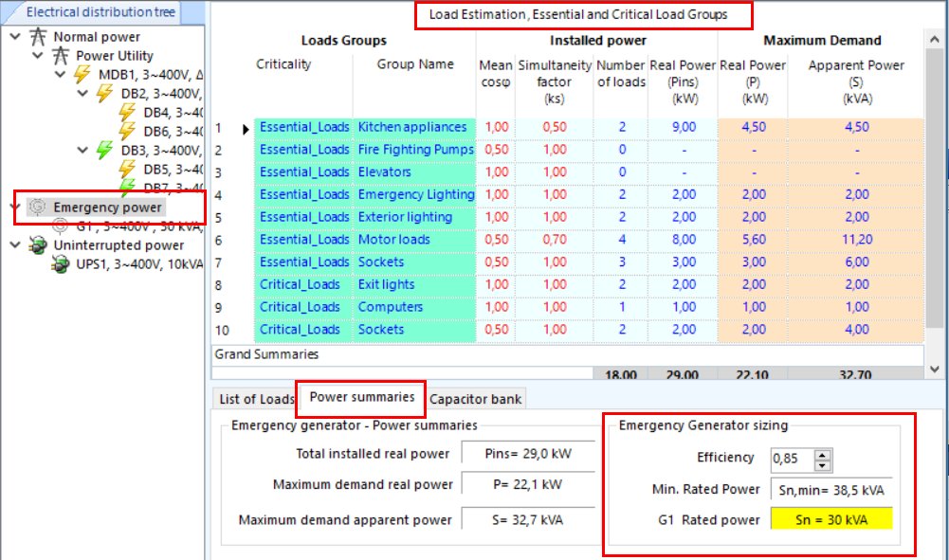The width and height of the screenshot is (949, 560).
Task: Select the Fire Fighting Pumps group cell
Action: click(415, 150)
